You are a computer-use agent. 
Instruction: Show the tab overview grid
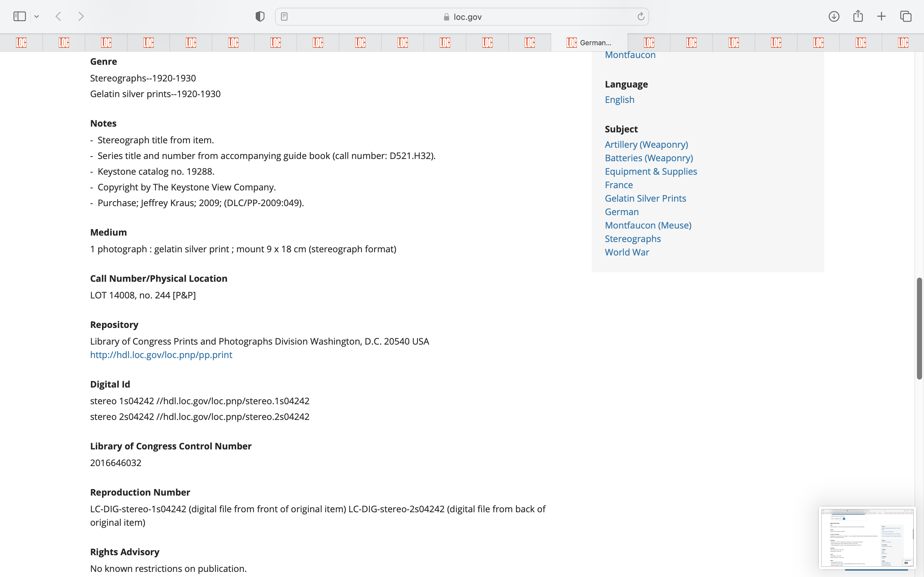(906, 16)
